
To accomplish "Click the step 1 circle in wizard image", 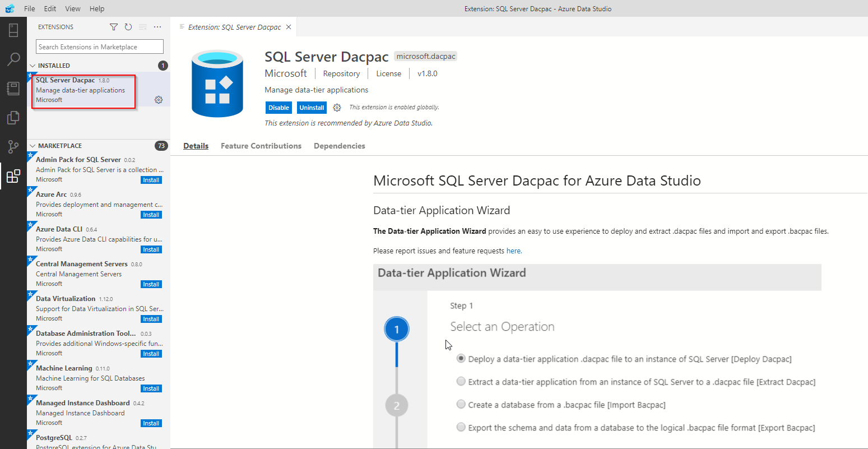I will tap(397, 330).
